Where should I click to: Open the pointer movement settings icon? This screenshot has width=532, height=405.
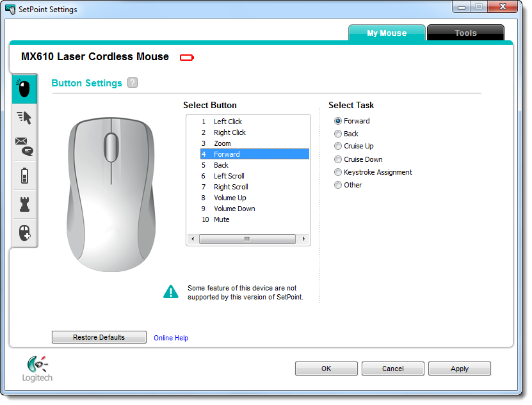[24, 118]
